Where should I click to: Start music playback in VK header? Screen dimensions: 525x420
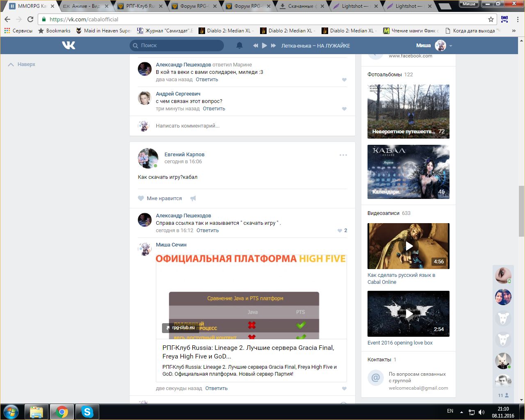(265, 46)
